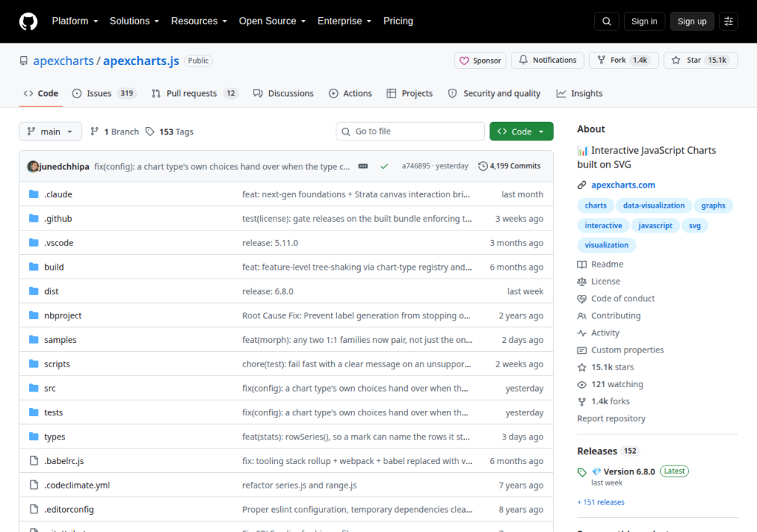
Task: Select the data-visualization topic tag
Action: point(654,205)
